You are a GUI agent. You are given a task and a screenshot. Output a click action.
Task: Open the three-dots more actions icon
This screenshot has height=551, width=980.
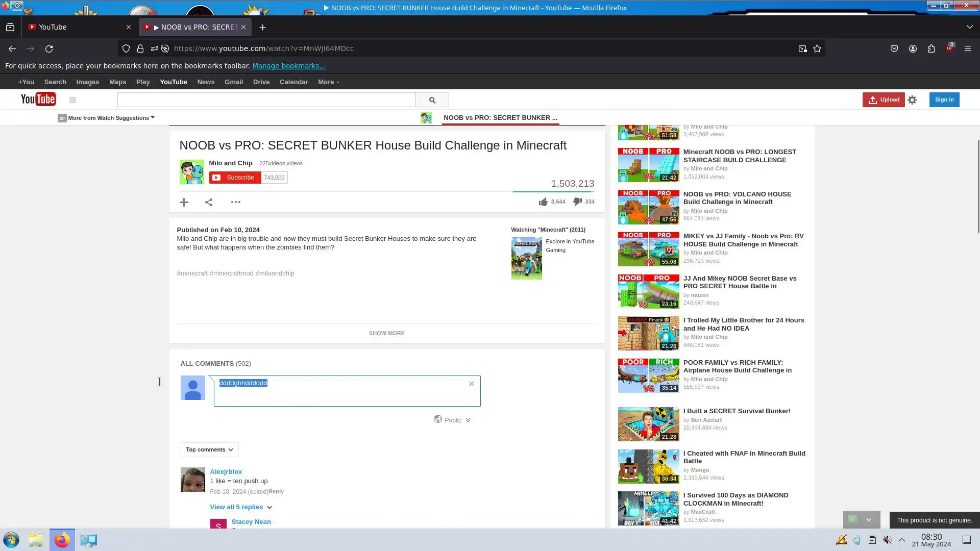coord(235,202)
